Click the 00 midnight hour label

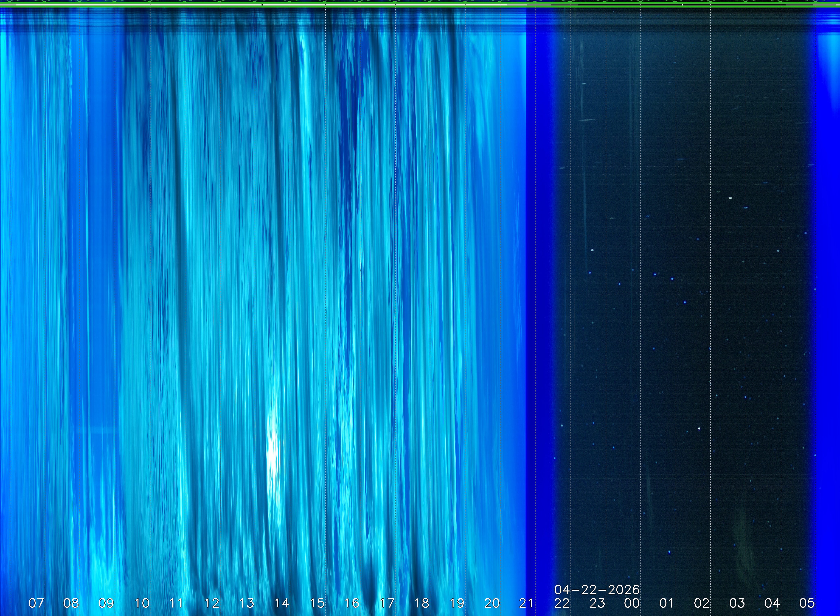(632, 603)
